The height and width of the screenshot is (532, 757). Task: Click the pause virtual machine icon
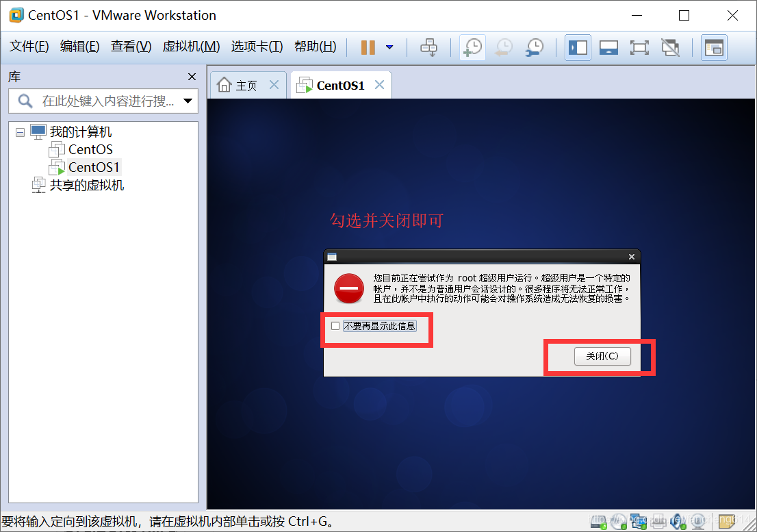tap(368, 47)
